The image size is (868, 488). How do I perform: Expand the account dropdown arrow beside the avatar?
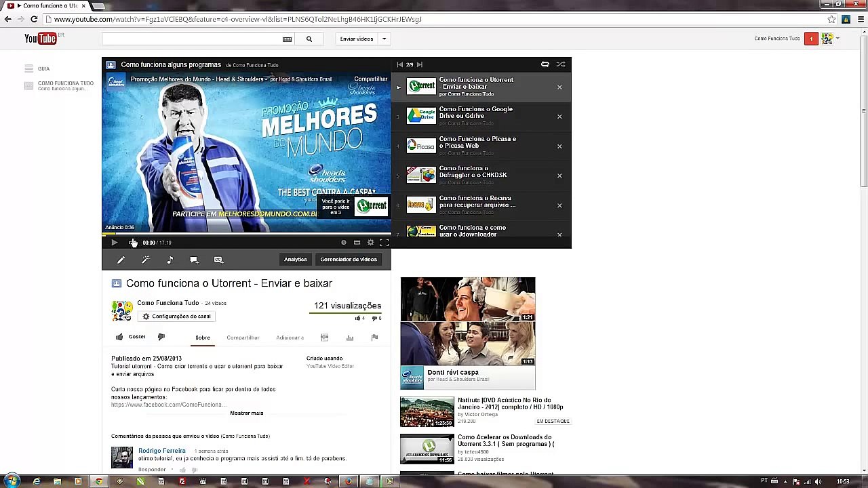(838, 39)
